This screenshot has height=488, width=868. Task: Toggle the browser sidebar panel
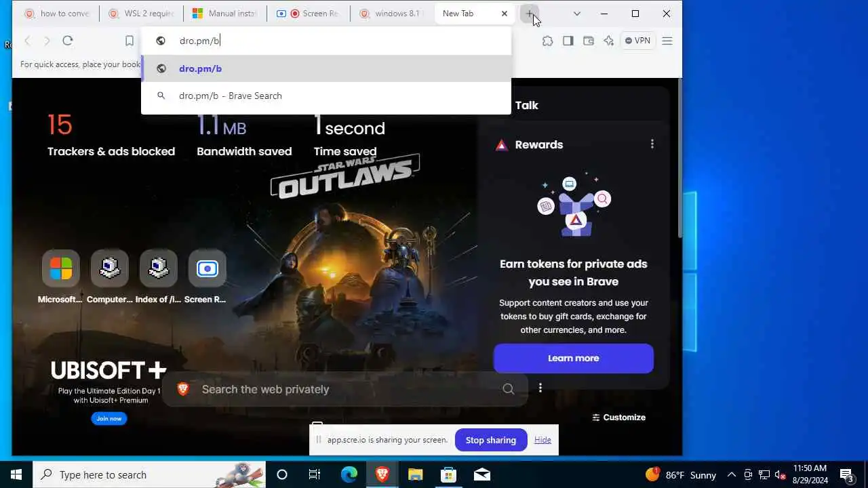point(568,41)
